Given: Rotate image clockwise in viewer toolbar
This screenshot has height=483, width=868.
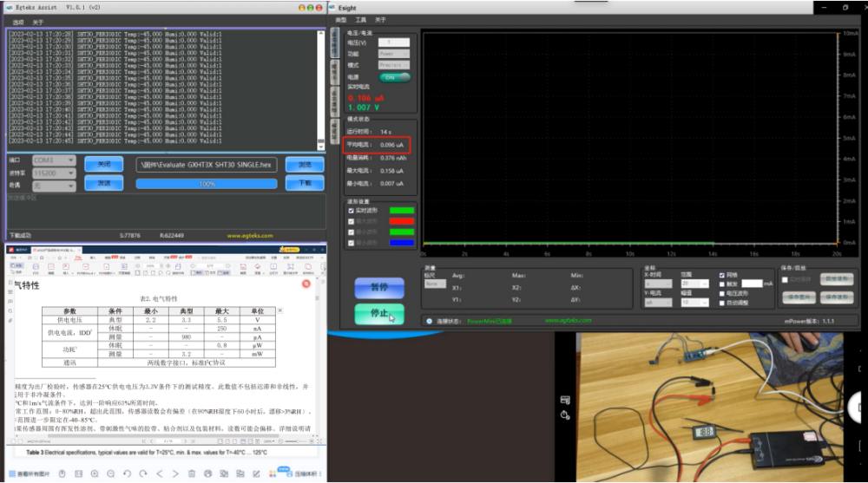Looking at the screenshot, I should (142, 473).
